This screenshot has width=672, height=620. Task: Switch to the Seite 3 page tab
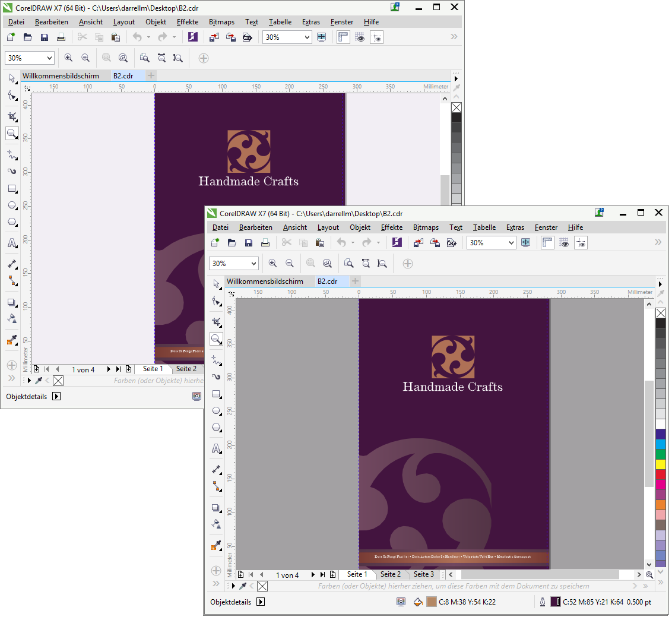pos(424,574)
